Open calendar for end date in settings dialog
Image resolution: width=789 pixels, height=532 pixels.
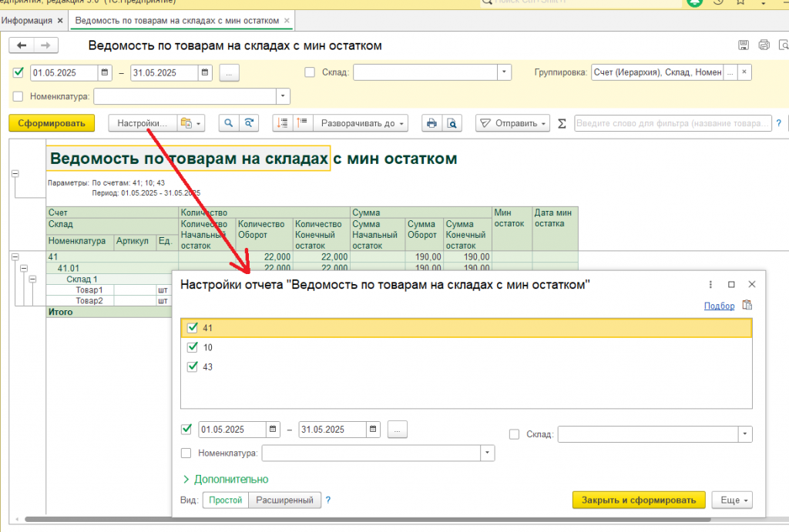373,430
